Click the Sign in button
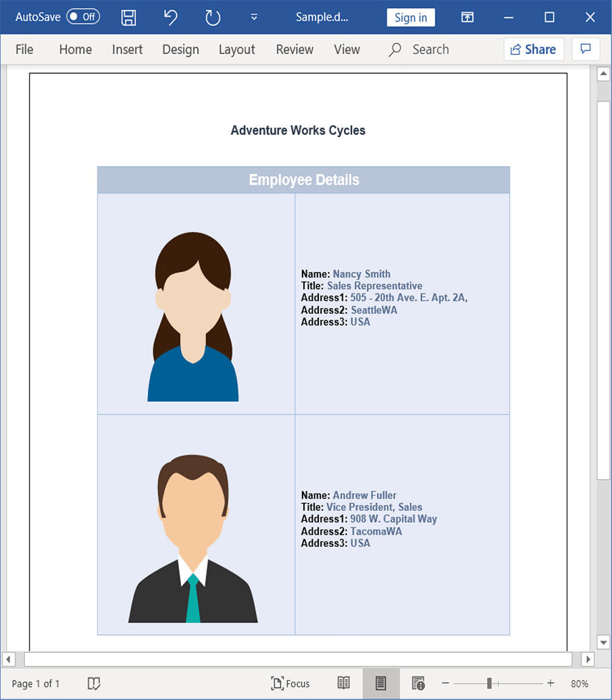 click(411, 18)
